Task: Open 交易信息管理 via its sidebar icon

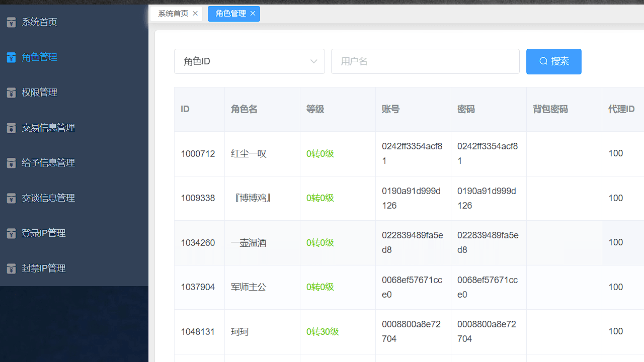Action: coord(11,128)
